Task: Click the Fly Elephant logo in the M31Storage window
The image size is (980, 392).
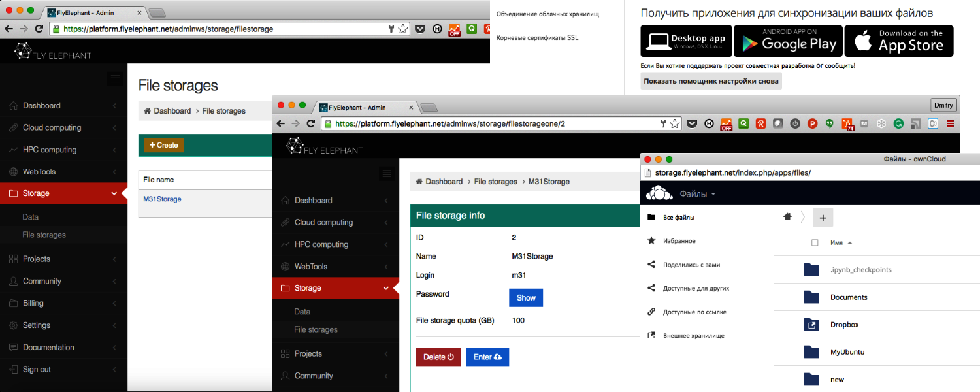Action: pyautogui.click(x=325, y=146)
